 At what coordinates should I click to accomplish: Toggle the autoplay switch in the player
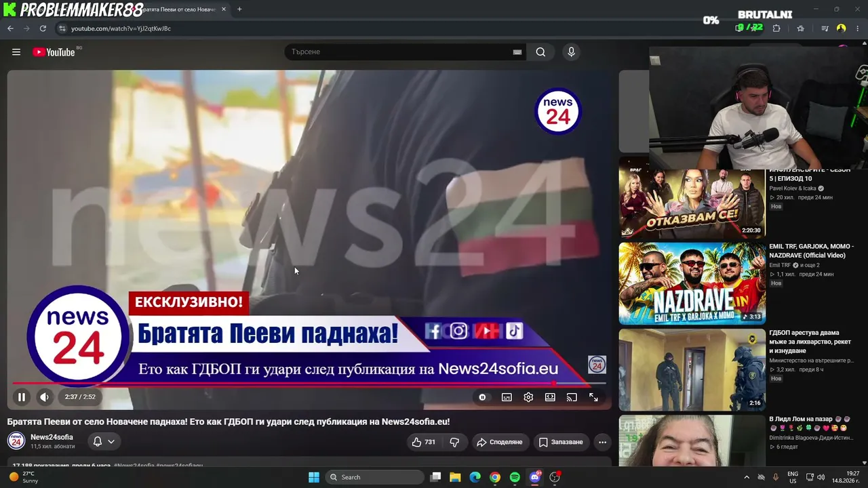coord(482,397)
